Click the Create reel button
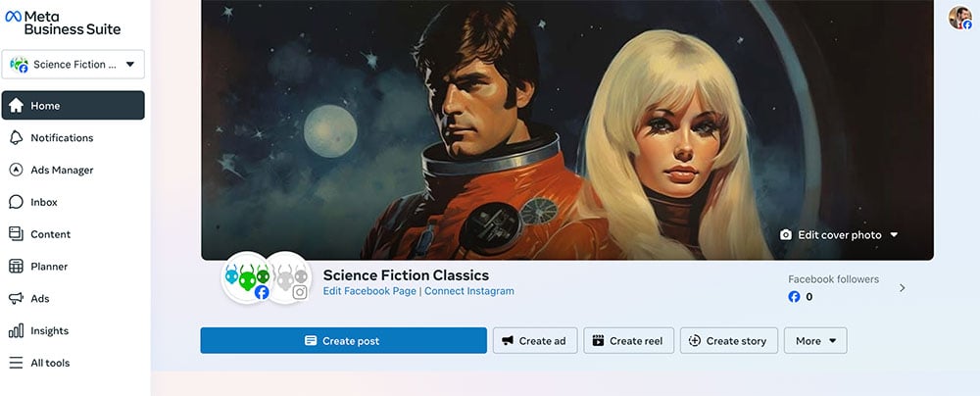The width and height of the screenshot is (980, 396). coord(627,341)
